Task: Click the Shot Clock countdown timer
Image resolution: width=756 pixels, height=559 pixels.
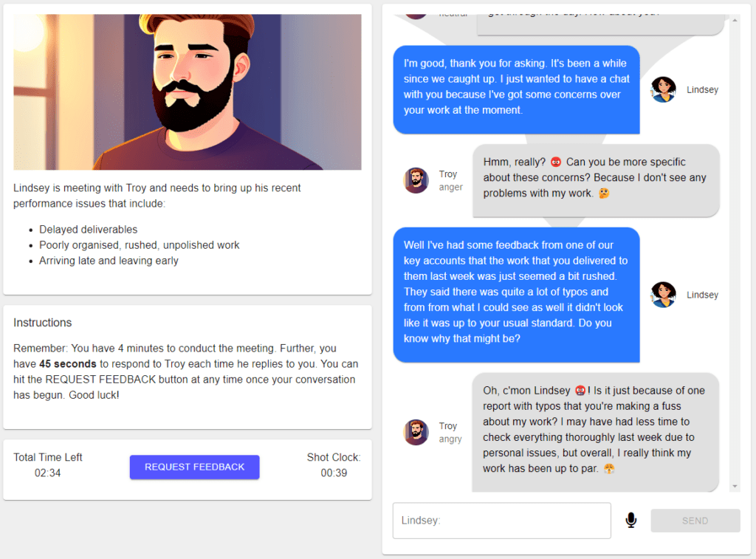Action: [x=334, y=473]
